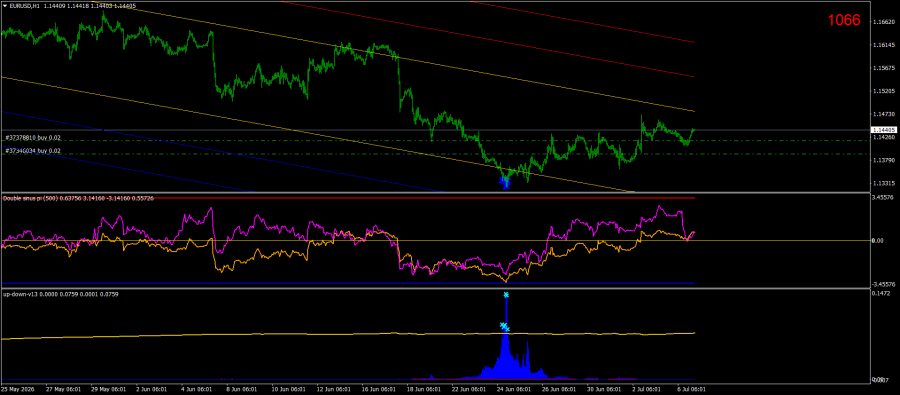
Task: Click the 6 Jul 06:01 time axis label
Action: coord(692,389)
